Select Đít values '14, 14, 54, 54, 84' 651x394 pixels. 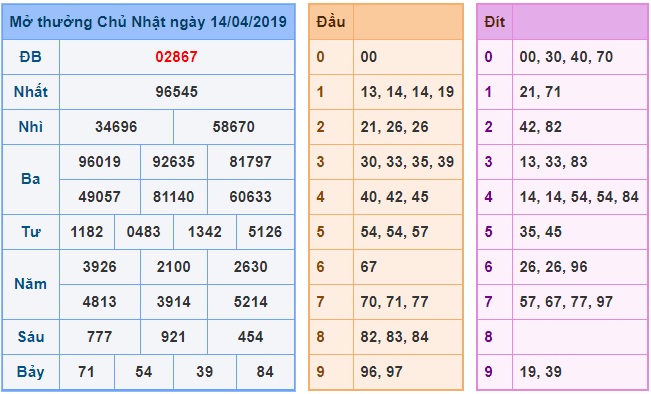pos(579,196)
